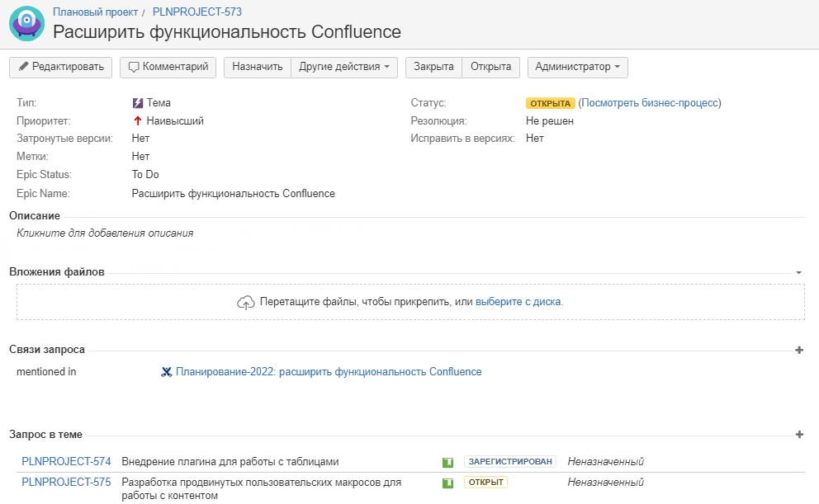Open issue PLNPROJECT-575
This screenshot has height=504, width=819.
[66, 483]
